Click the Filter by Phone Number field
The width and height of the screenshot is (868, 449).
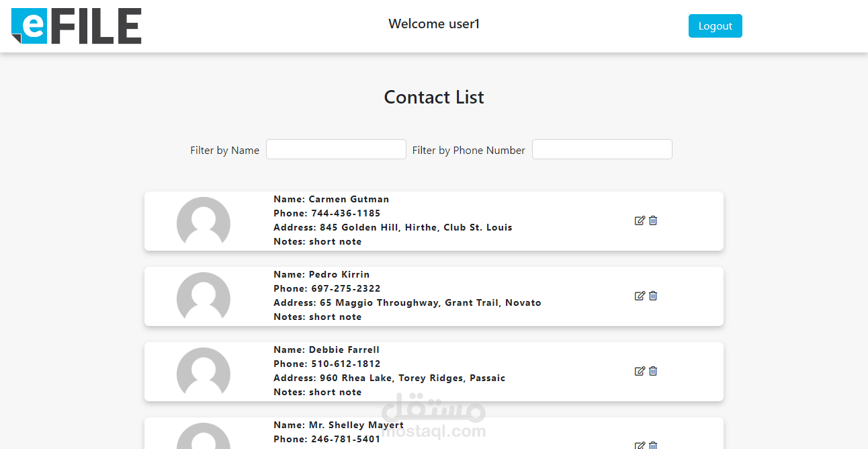[x=601, y=149]
